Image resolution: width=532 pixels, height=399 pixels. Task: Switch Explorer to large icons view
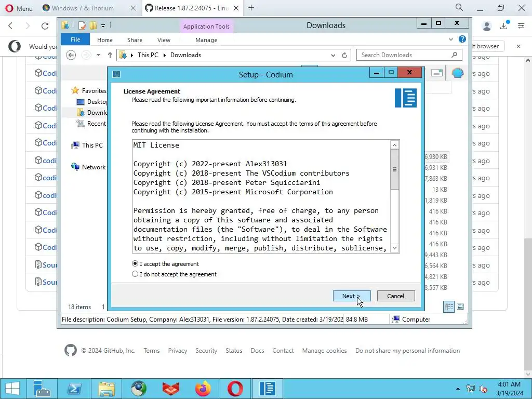pos(460,307)
